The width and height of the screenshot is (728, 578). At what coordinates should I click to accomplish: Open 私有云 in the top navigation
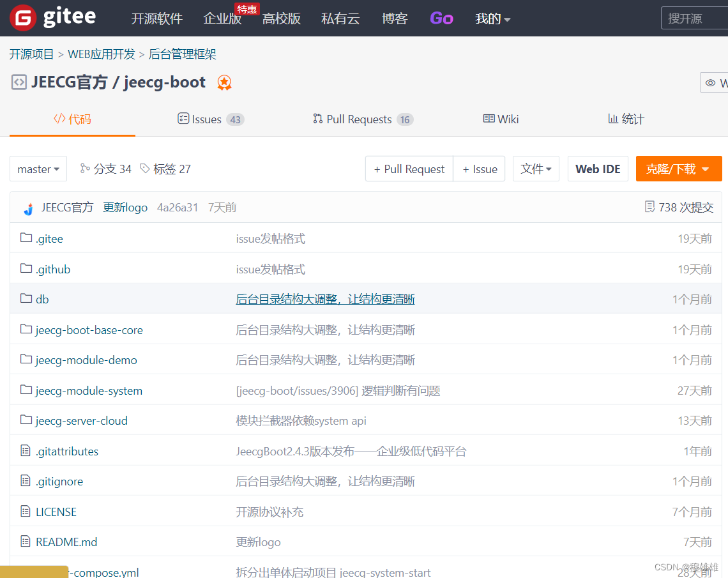(x=340, y=19)
